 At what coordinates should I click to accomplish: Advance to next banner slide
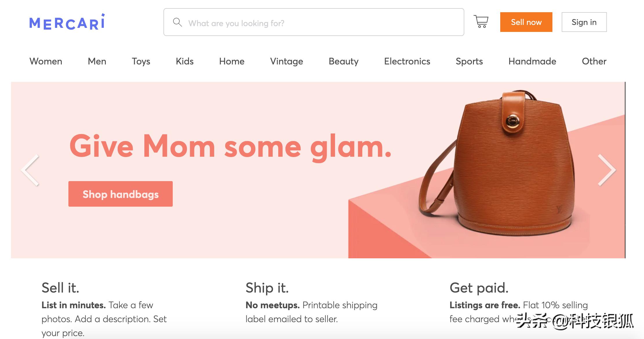(x=606, y=170)
